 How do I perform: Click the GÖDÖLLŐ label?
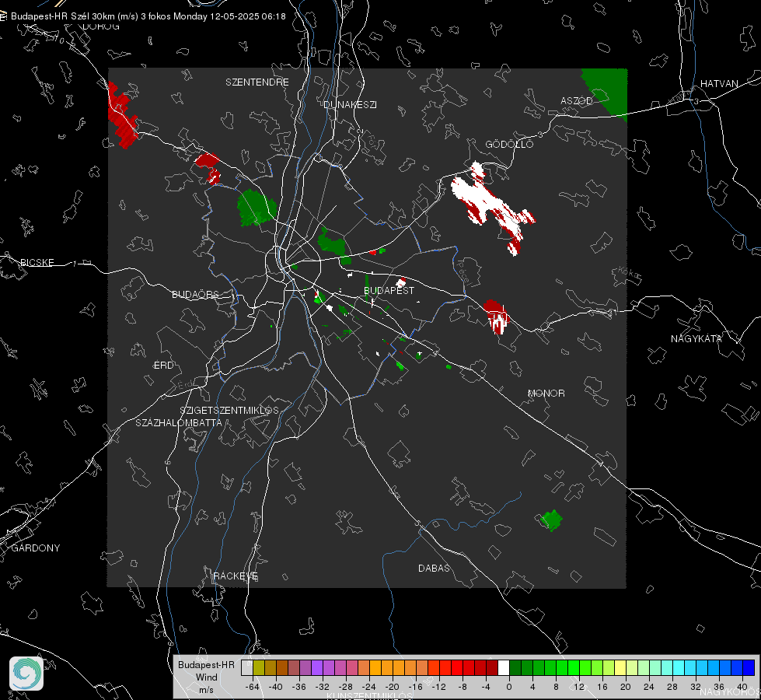click(x=509, y=144)
